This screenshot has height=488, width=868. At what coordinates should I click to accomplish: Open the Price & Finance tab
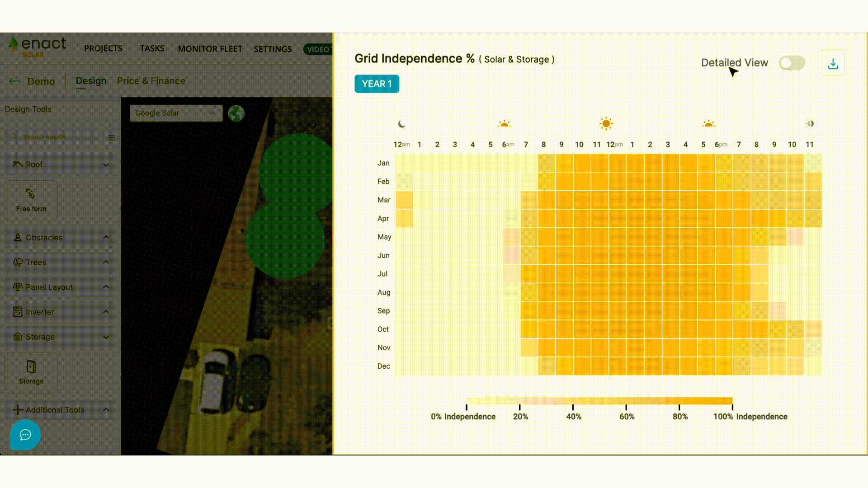tap(151, 80)
